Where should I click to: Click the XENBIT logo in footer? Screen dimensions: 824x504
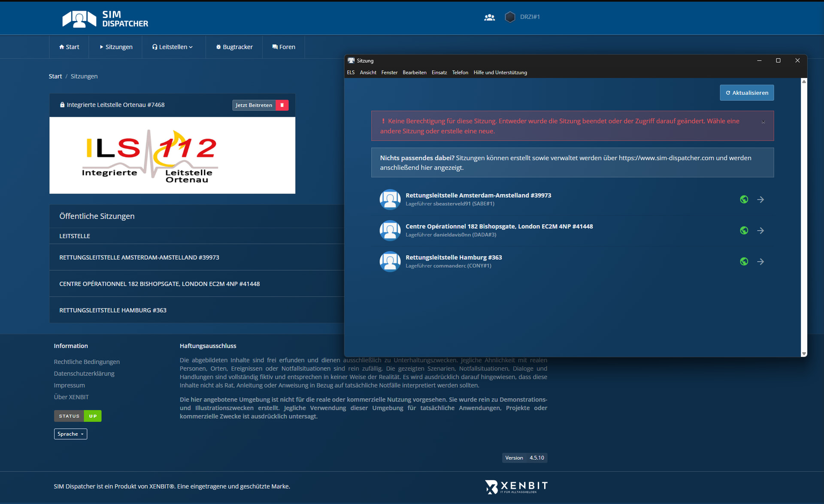(x=516, y=486)
